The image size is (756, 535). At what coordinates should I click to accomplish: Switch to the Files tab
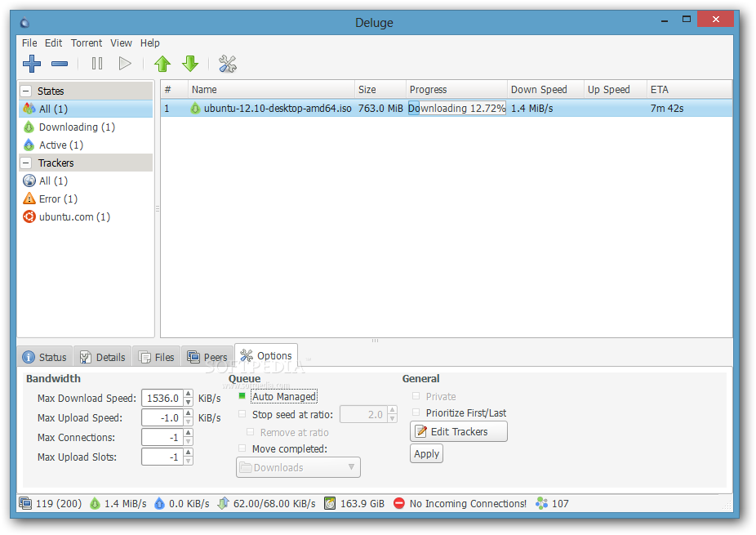(157, 357)
